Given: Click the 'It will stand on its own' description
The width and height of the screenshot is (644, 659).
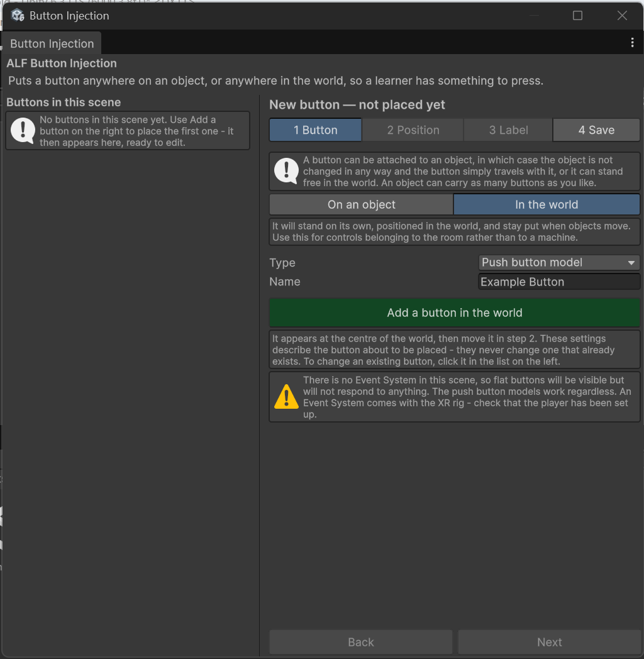Looking at the screenshot, I should (x=451, y=231).
